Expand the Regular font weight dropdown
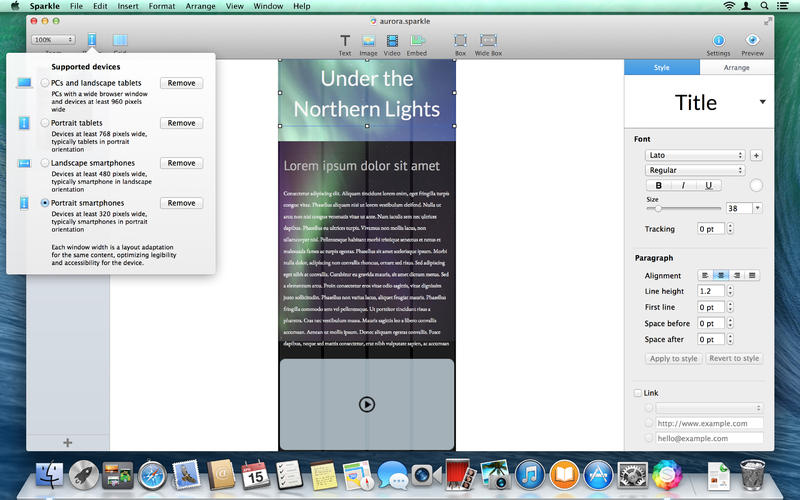The height and width of the screenshot is (500, 800). [x=695, y=170]
